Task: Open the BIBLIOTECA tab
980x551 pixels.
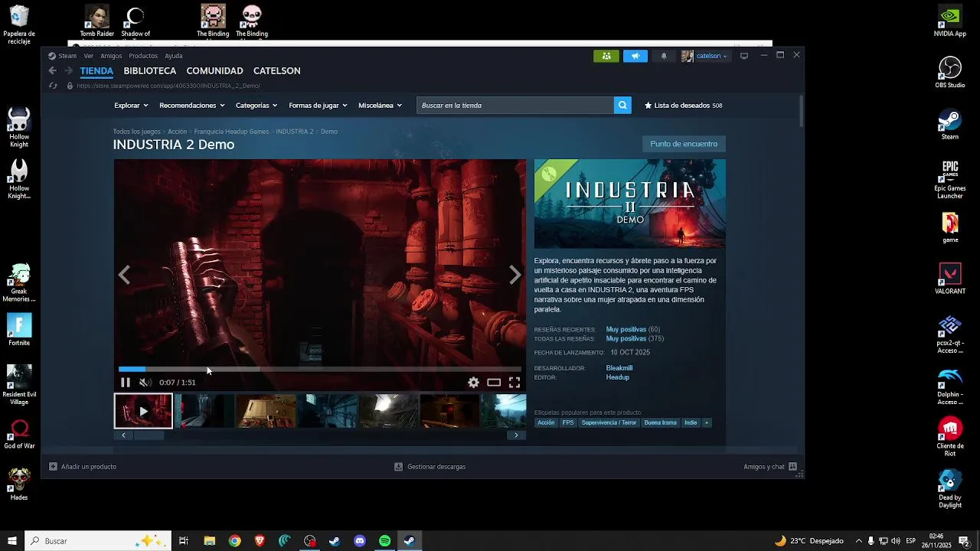Action: click(x=150, y=70)
